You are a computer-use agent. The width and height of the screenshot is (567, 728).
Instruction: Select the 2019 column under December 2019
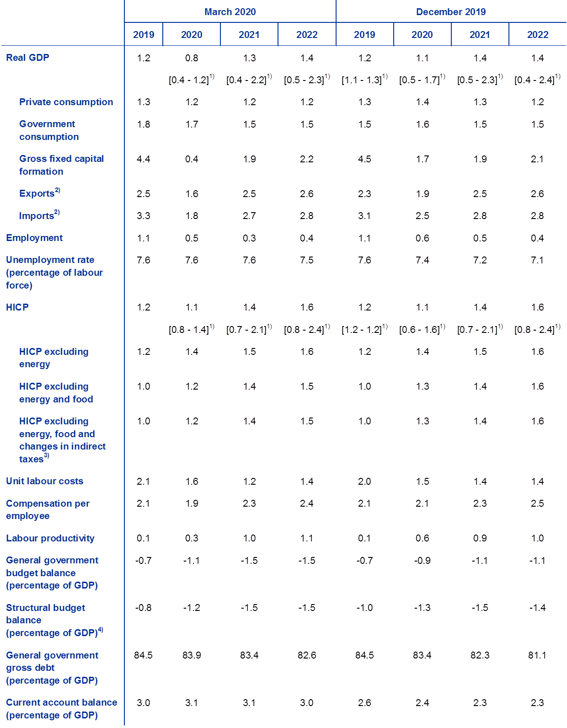tap(364, 35)
